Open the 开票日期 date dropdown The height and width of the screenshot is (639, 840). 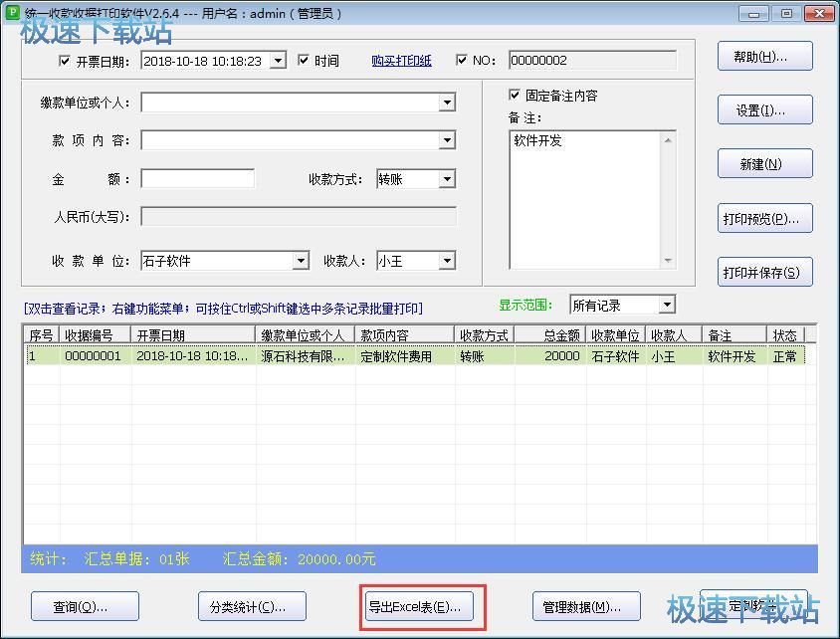click(x=278, y=61)
